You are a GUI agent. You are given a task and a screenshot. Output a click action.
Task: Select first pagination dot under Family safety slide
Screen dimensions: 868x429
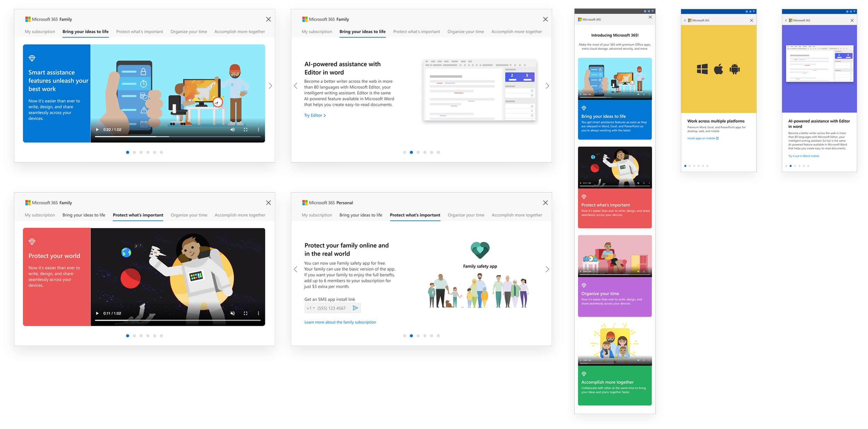(404, 336)
